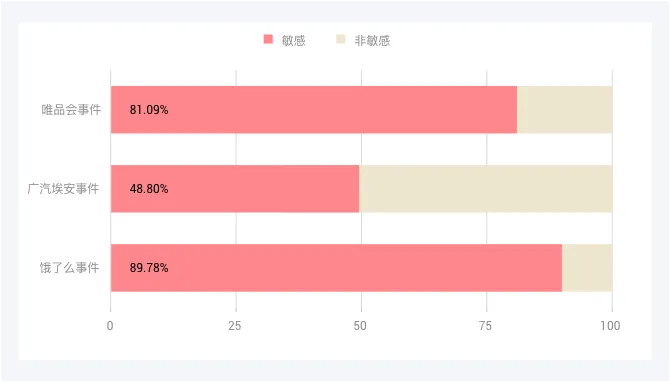Click the 100 axis tick label
This screenshot has height=382, width=670.
coord(610,326)
